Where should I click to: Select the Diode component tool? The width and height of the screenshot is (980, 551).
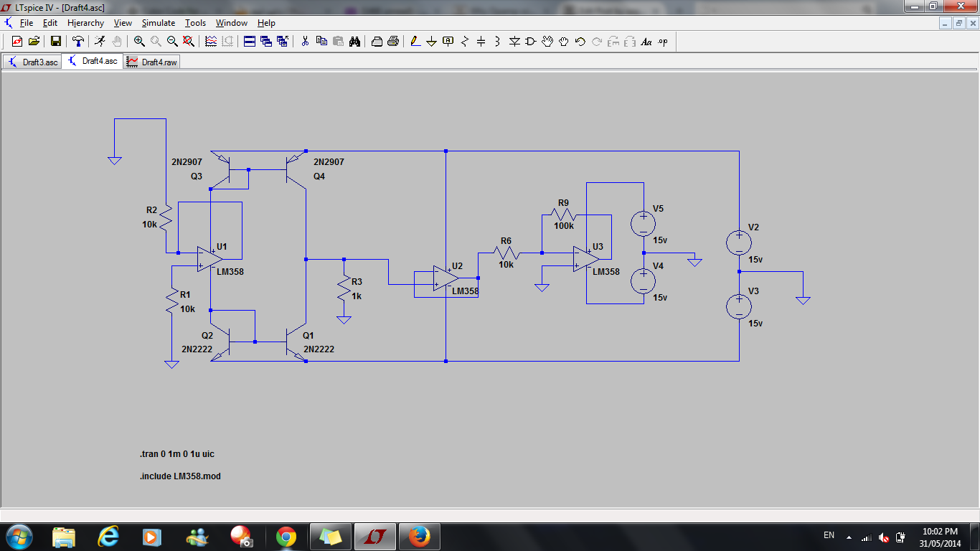pos(514,42)
